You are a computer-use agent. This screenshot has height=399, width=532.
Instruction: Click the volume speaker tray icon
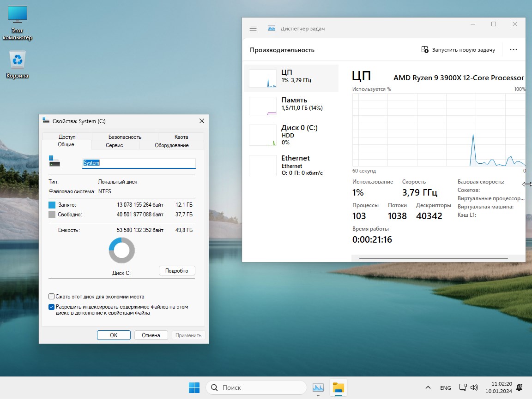[474, 388]
